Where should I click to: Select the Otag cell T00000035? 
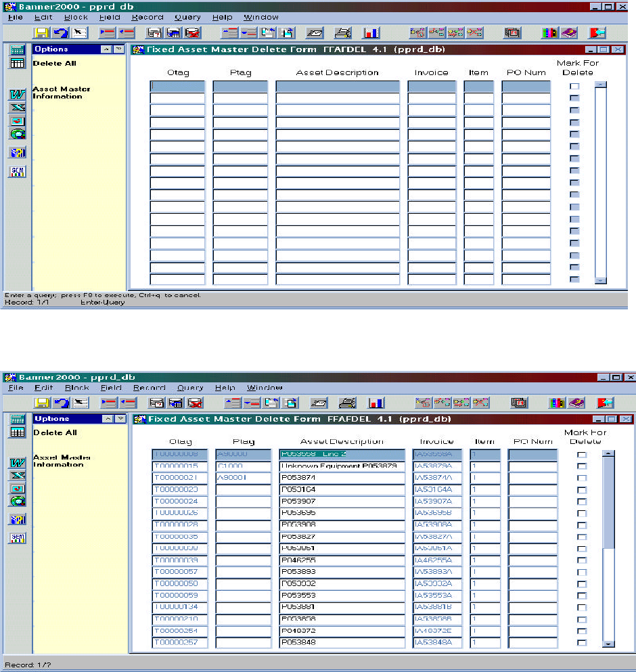(x=180, y=537)
